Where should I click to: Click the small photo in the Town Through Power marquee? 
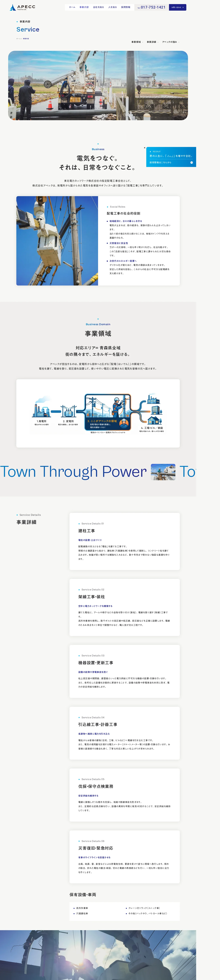point(163,472)
